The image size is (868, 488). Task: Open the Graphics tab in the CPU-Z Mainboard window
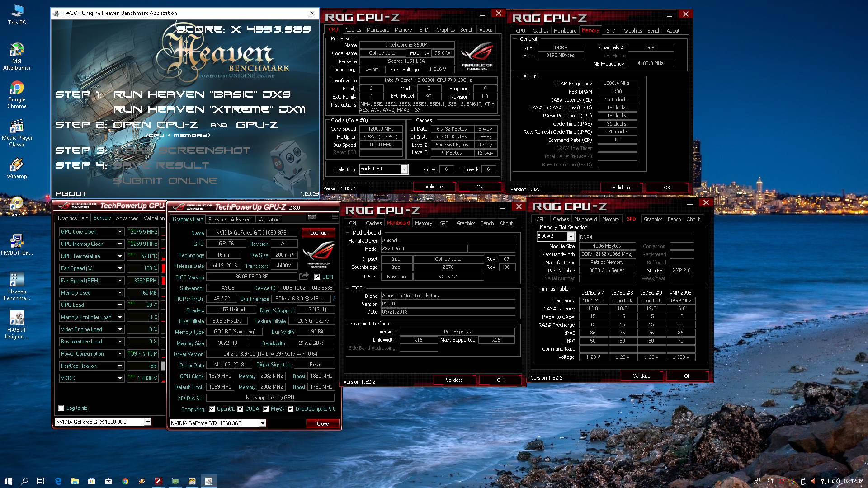click(466, 223)
